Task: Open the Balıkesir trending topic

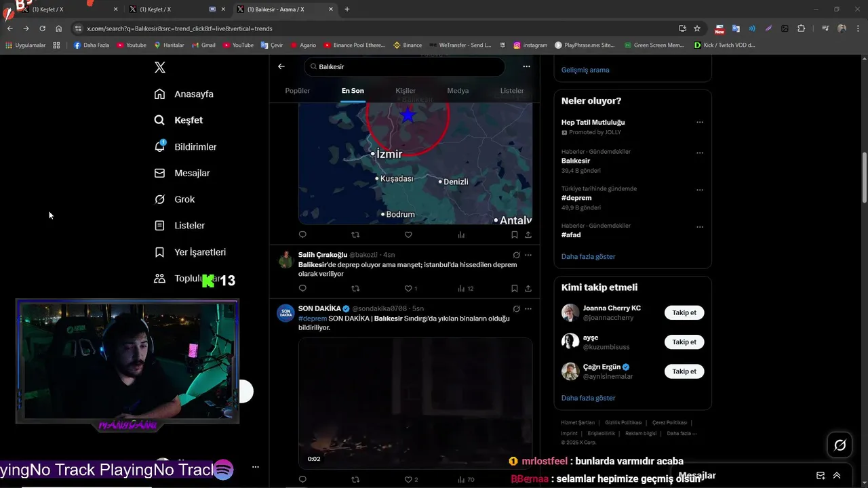Action: coord(576,161)
